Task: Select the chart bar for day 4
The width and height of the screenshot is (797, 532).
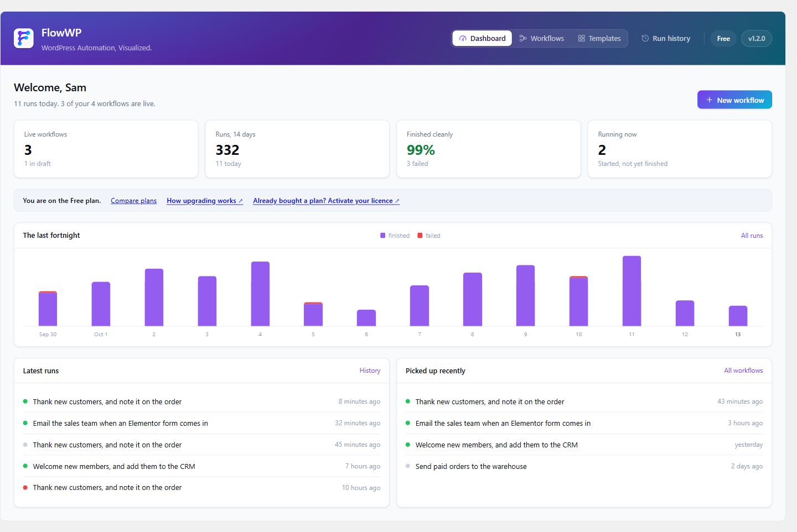Action: pyautogui.click(x=260, y=294)
